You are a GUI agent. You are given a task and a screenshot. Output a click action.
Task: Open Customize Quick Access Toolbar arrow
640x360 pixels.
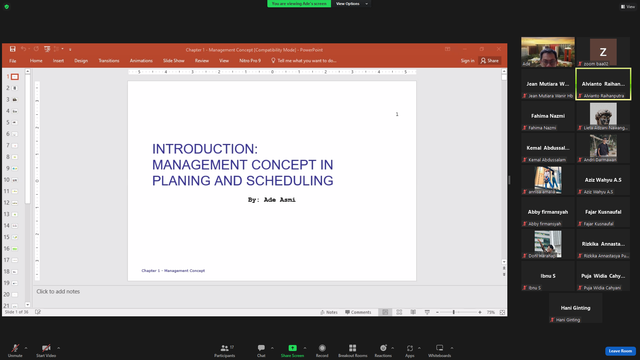(70, 49)
